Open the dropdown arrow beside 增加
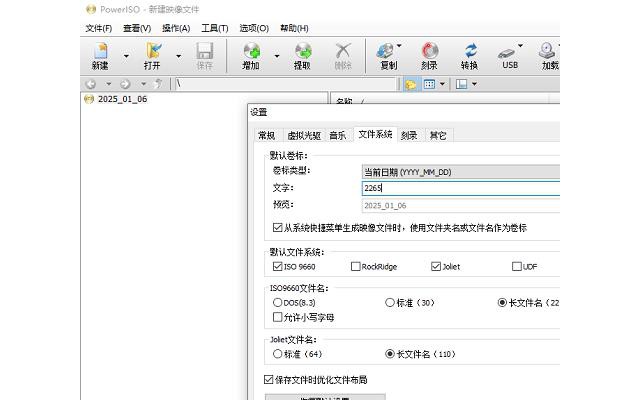Image resolution: width=640 pixels, height=400 pixels. [x=277, y=56]
